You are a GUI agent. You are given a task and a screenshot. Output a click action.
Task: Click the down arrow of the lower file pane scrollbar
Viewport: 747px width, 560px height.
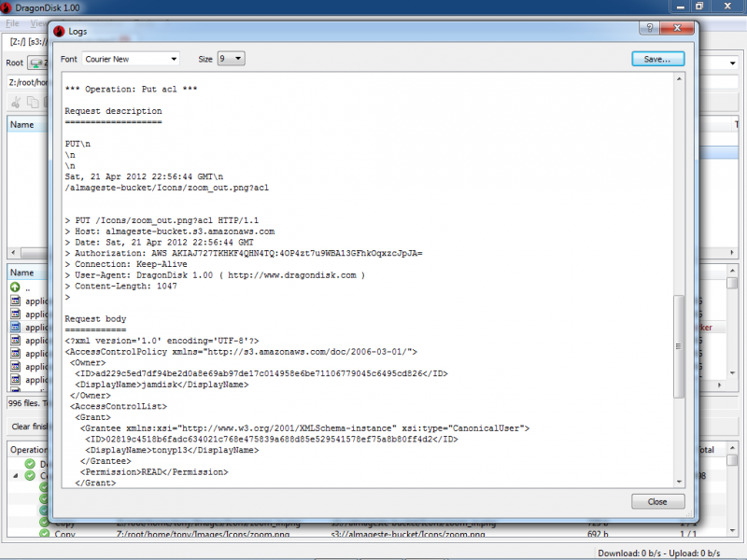pos(732,372)
